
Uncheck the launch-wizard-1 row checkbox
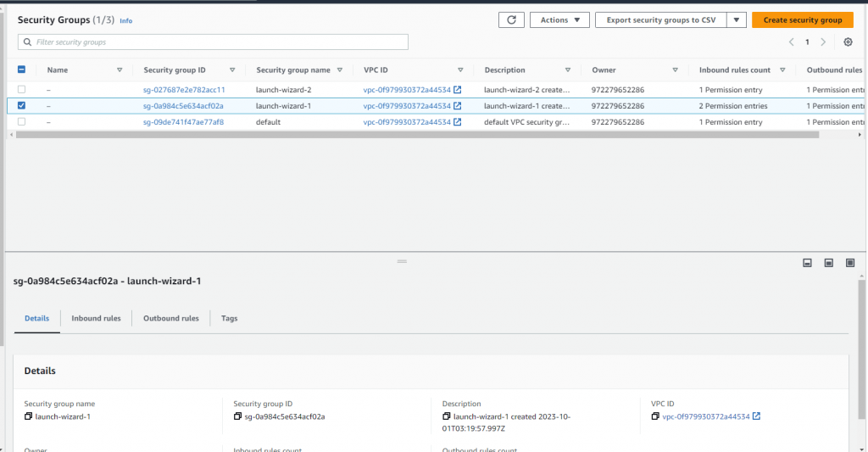pyautogui.click(x=21, y=106)
